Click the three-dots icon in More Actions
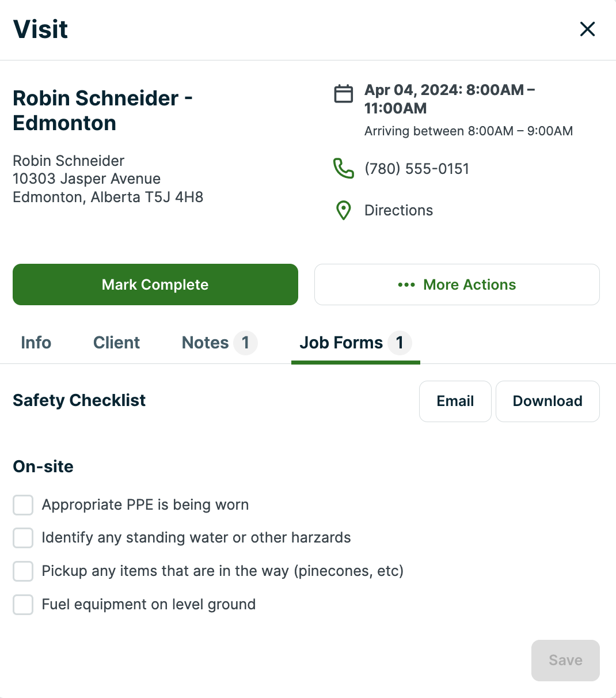 point(406,285)
